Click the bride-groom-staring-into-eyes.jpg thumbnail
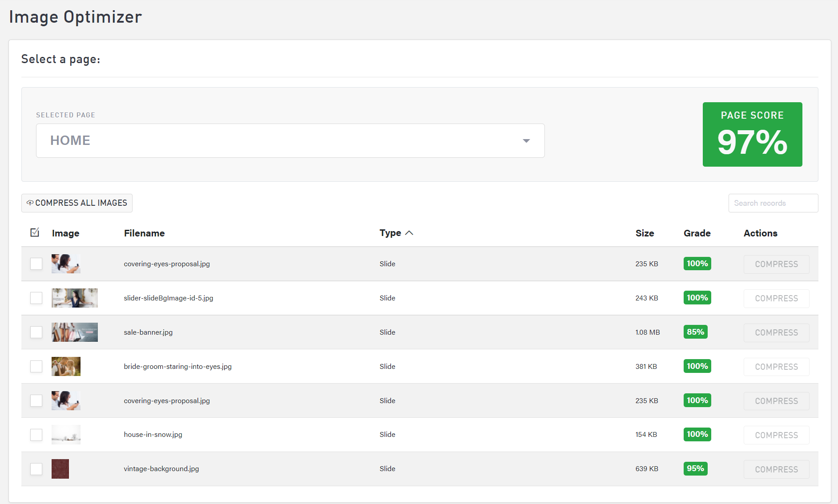This screenshot has height=504, width=838. (x=66, y=367)
